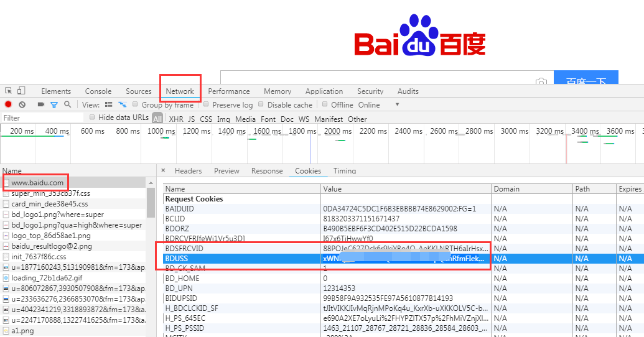The height and width of the screenshot is (337, 644).
Task: Filter requests by XHR
Action: pyautogui.click(x=176, y=119)
